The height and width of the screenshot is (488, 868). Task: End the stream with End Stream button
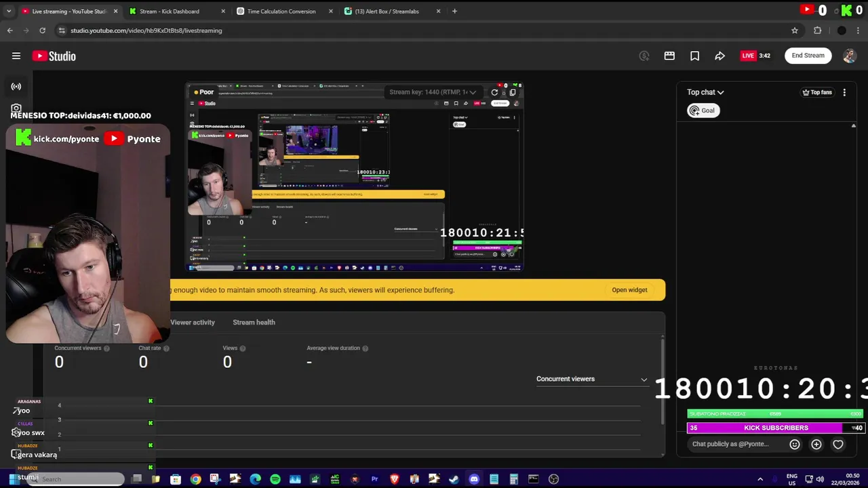click(808, 56)
